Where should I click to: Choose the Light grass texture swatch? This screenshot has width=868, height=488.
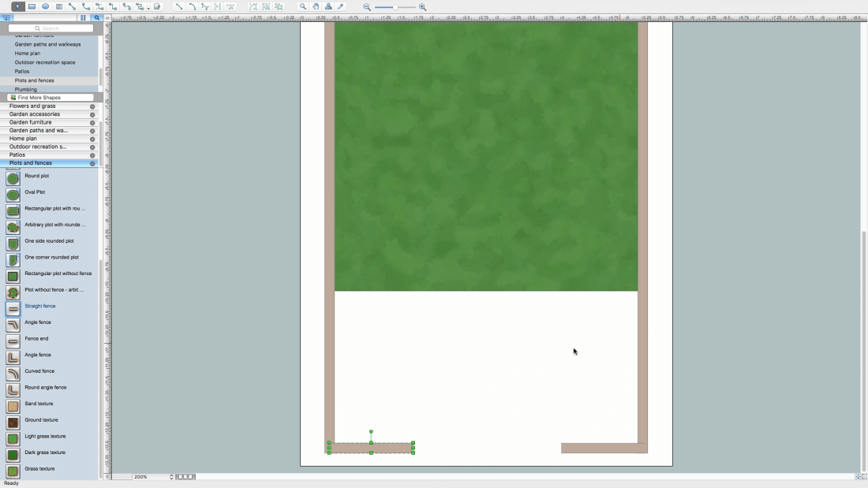(x=13, y=439)
